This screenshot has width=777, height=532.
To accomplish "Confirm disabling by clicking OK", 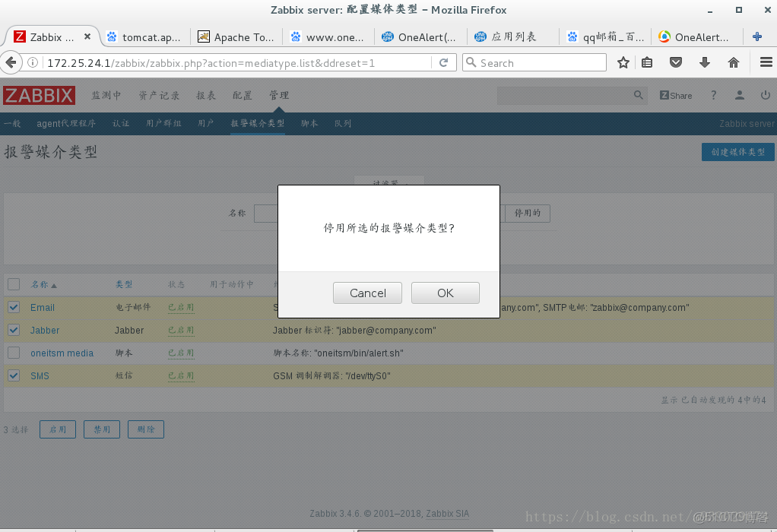I will coord(445,293).
